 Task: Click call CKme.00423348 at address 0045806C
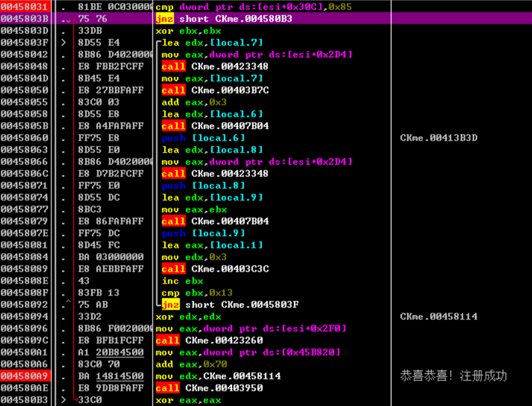215,174
